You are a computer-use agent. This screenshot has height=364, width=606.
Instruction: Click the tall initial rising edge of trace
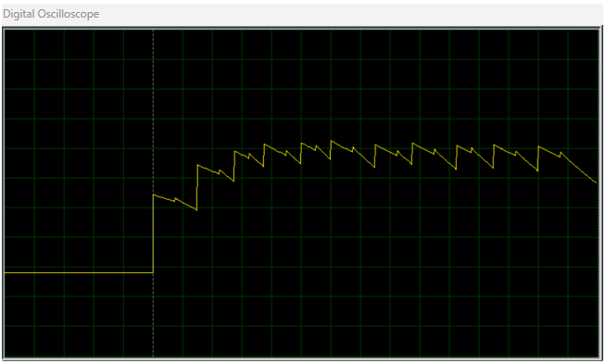(154, 233)
